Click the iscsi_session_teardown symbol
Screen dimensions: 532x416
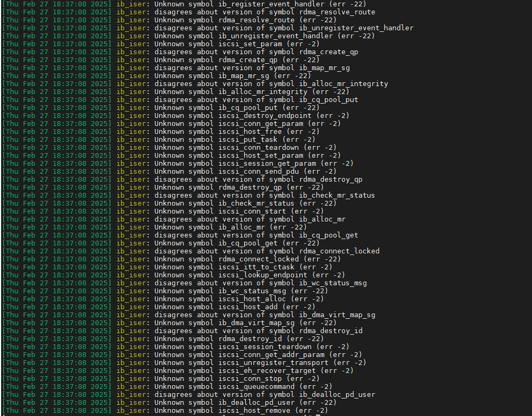265,346
